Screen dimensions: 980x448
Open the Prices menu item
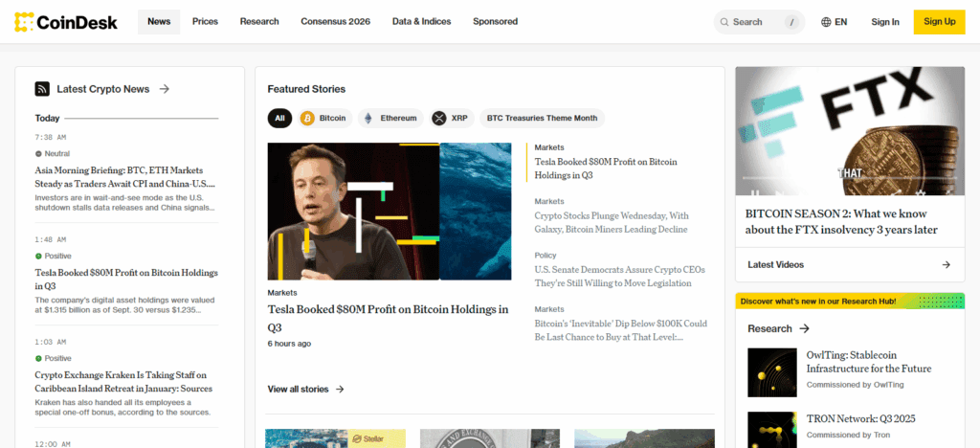coord(205,21)
